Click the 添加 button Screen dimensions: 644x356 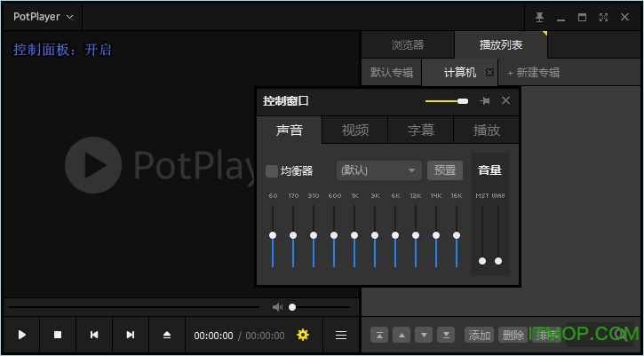479,335
